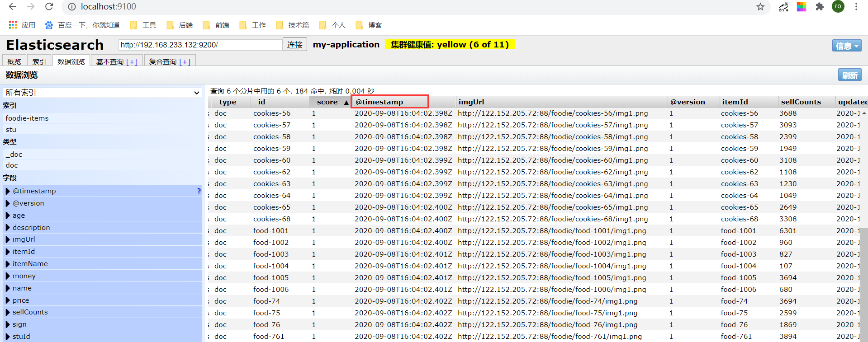Switch to the 数据浏览 tab
This screenshot has height=342, width=868.
[x=71, y=61]
